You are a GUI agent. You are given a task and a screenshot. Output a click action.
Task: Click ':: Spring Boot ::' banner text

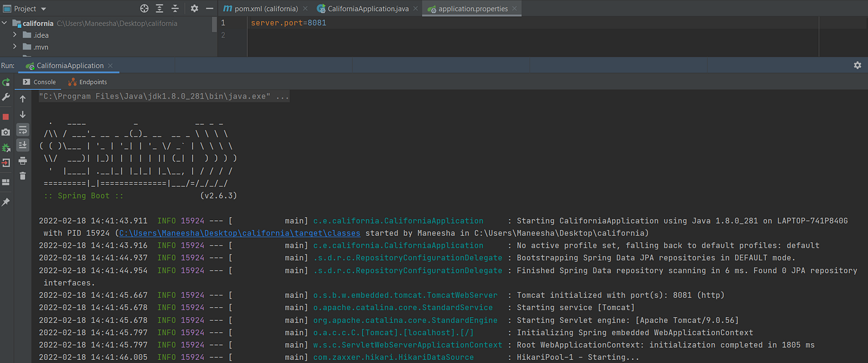click(x=85, y=196)
